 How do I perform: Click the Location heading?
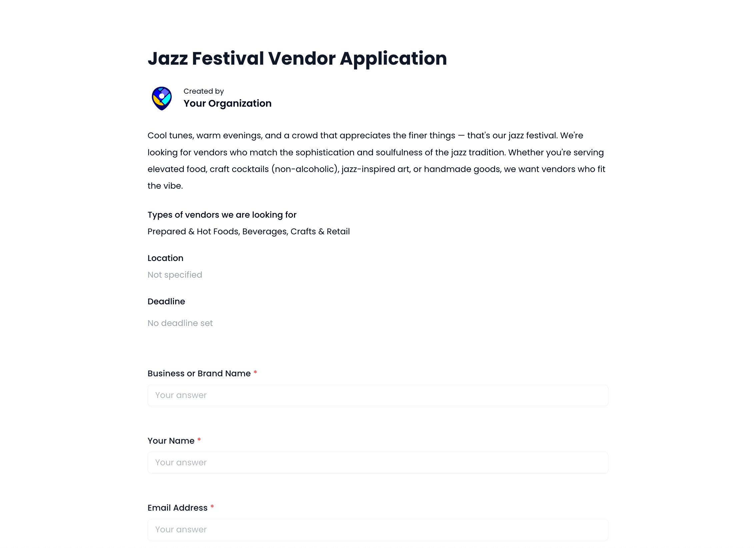(165, 258)
